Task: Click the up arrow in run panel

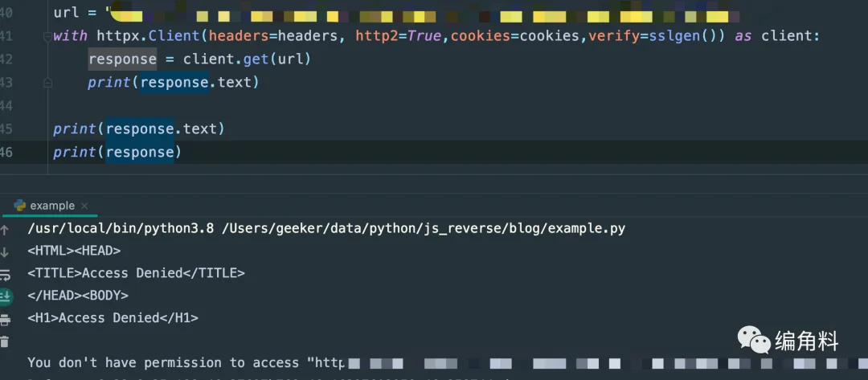Action: (5, 230)
